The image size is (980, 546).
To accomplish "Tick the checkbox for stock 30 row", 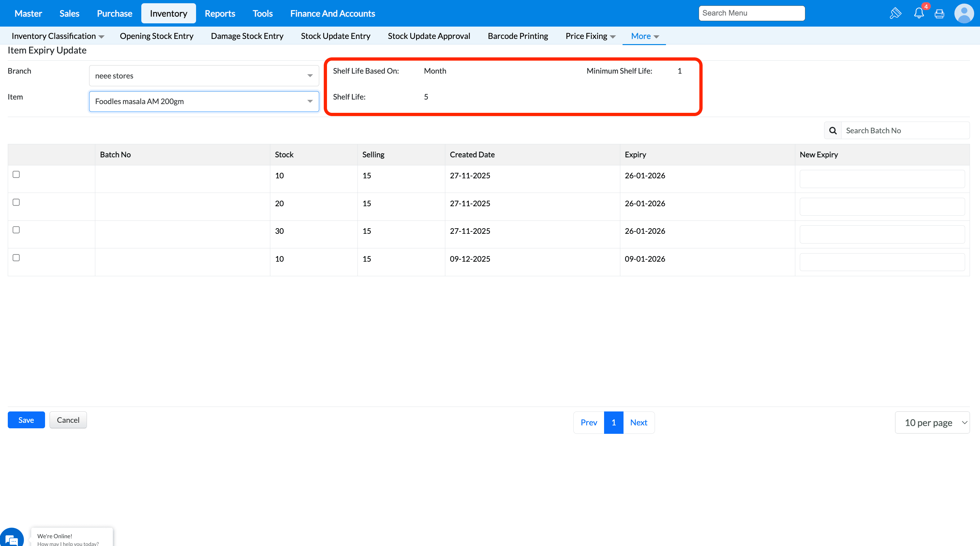I will [16, 230].
